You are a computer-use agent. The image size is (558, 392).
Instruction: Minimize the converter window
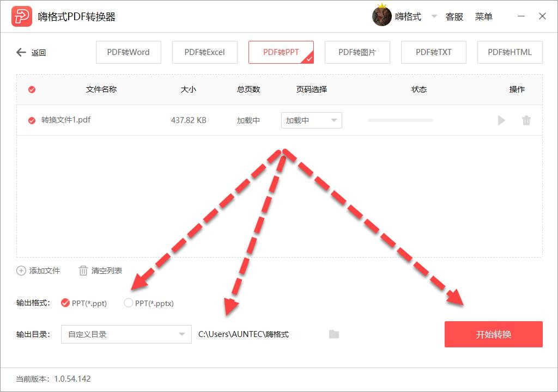(521, 16)
